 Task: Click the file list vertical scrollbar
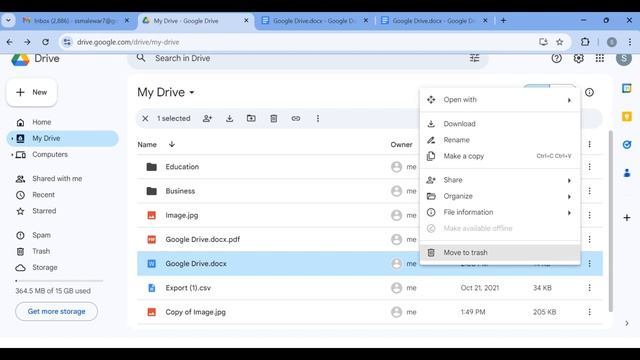[611, 221]
